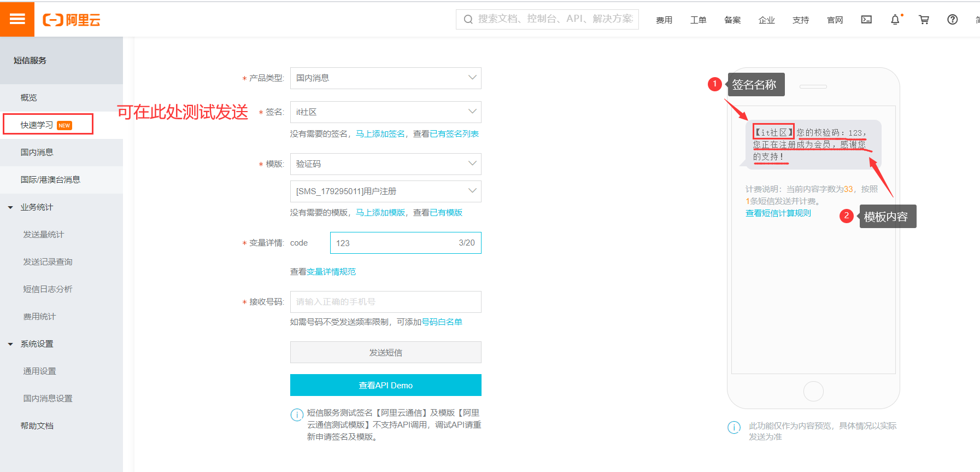Open the 模版 type dropdown (验证码)
This screenshot has height=472, width=980.
[385, 164]
